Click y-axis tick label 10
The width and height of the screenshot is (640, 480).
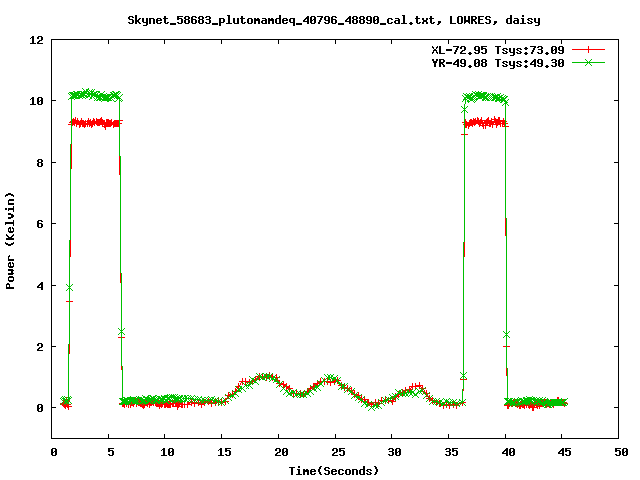[36, 101]
